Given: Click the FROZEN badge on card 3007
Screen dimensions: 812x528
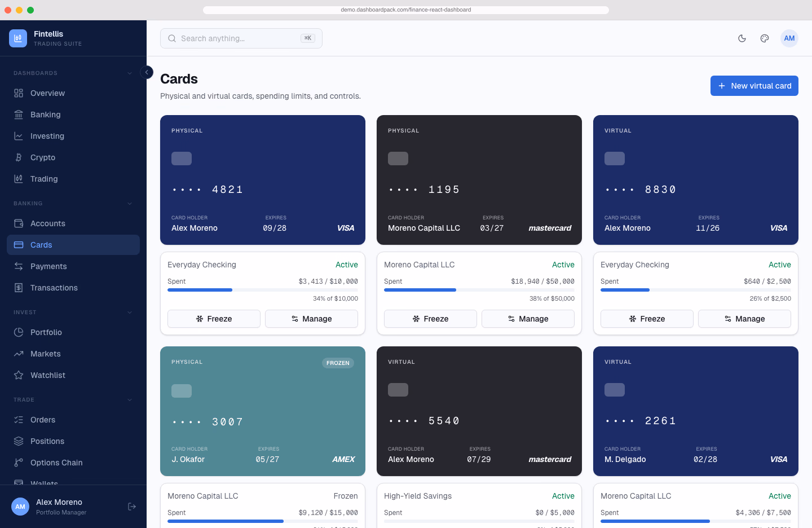Looking at the screenshot, I should (x=338, y=363).
